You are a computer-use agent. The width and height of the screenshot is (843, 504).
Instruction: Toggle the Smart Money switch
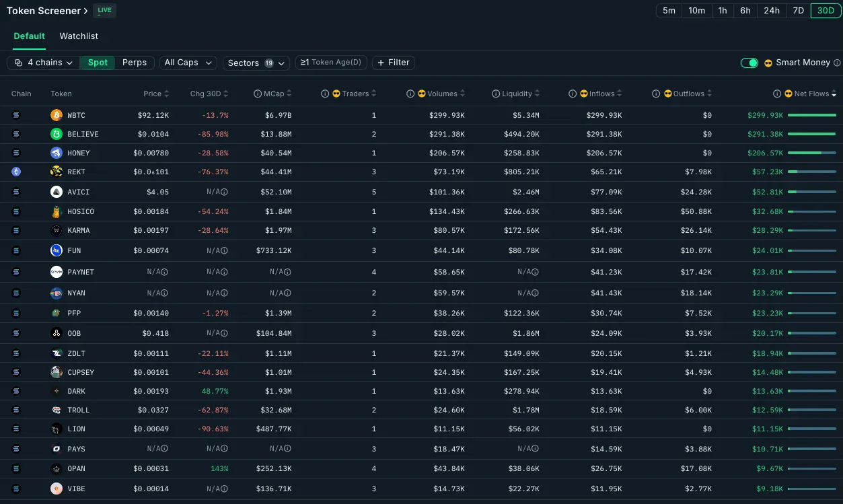click(749, 63)
